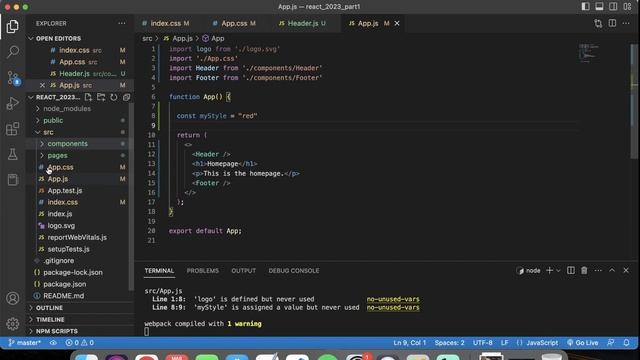Expand the Outline section

coord(31,308)
